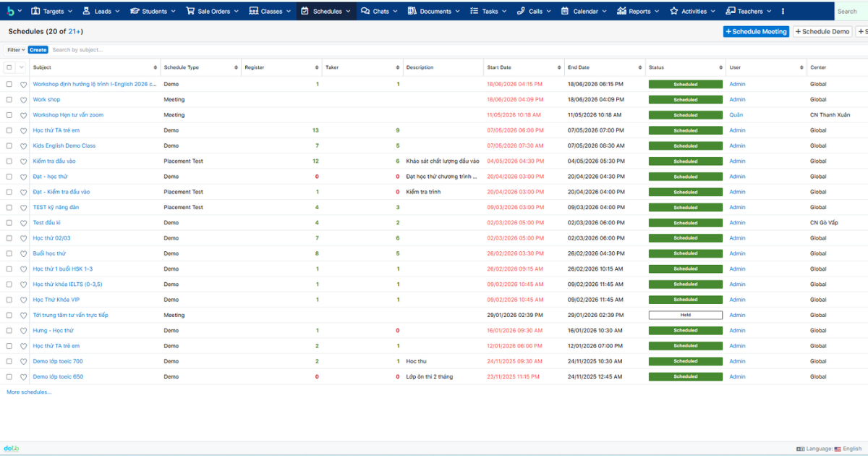Click the Leads person icon in navigation
868x456 pixels.
point(87,11)
